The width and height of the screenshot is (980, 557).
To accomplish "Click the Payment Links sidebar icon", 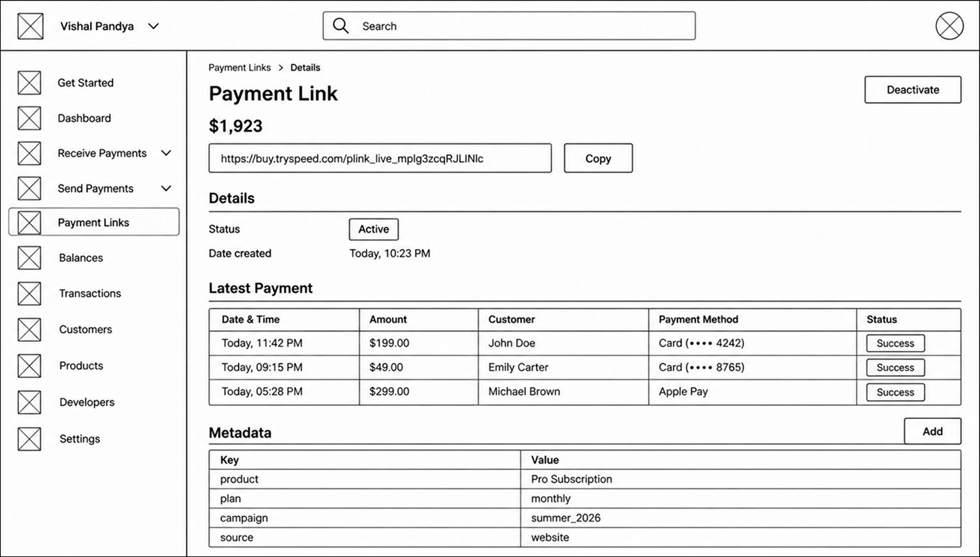I will coord(29,222).
